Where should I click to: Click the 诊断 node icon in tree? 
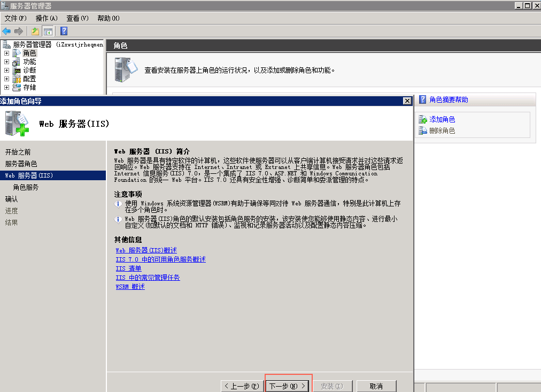pyautogui.click(x=17, y=70)
